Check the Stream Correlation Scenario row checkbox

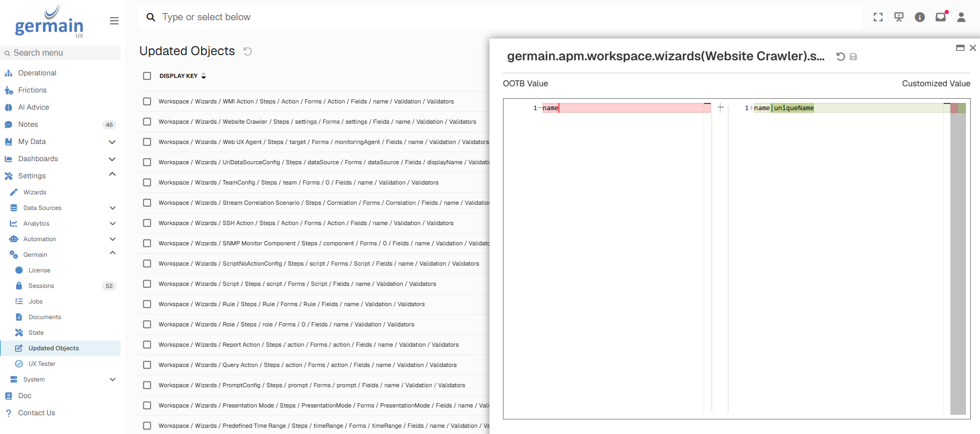[147, 203]
